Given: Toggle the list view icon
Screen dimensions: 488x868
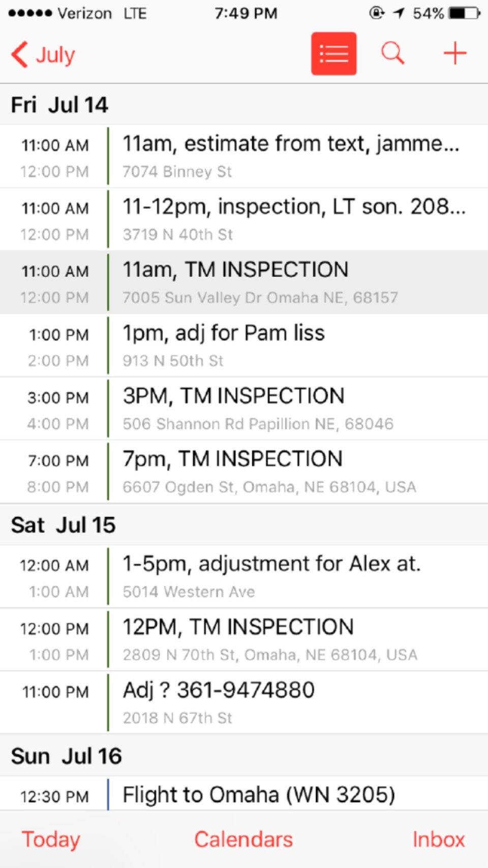Looking at the screenshot, I should click(333, 53).
